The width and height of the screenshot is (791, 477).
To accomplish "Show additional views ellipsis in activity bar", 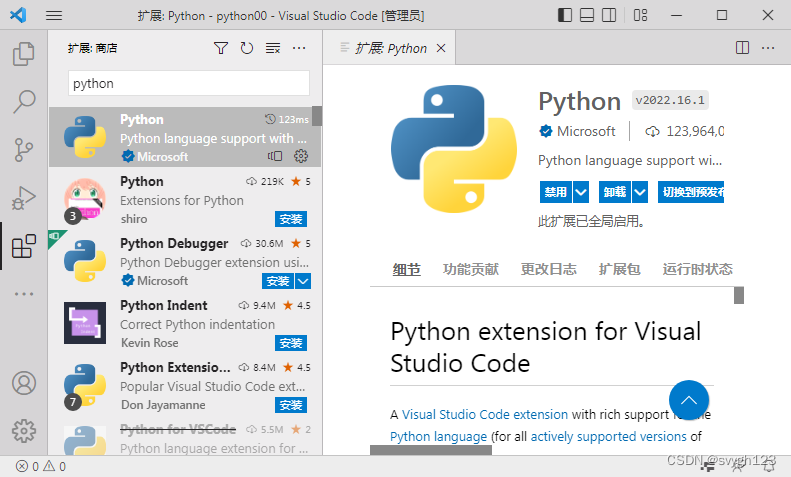I will point(24,294).
